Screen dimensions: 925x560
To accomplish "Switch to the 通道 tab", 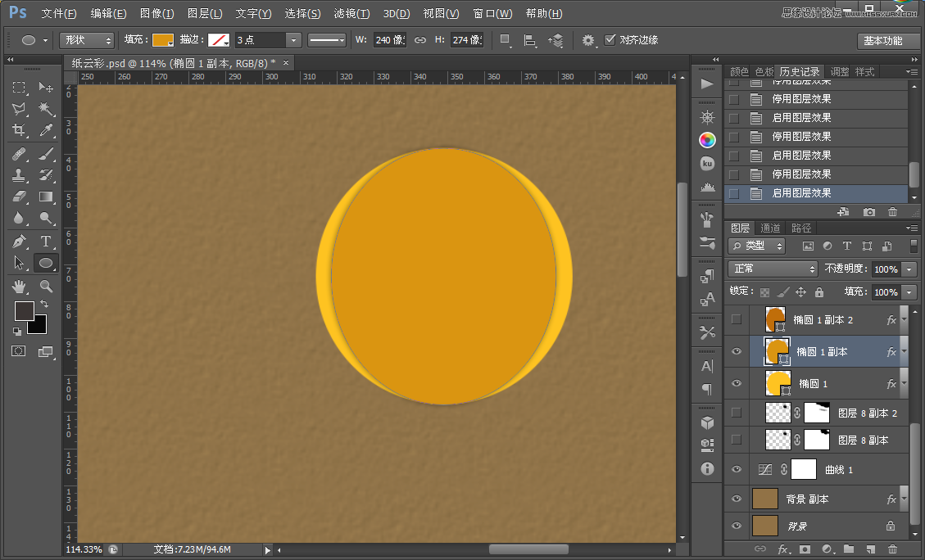I will tap(770, 228).
